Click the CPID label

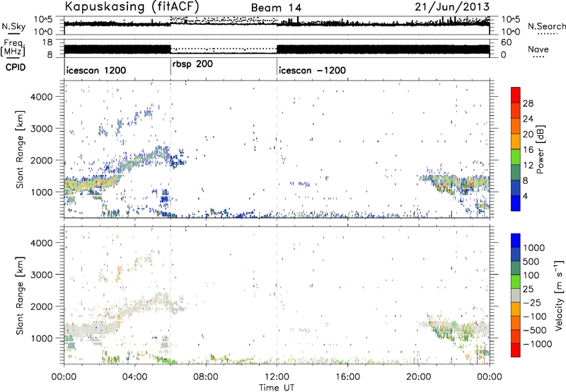point(16,67)
